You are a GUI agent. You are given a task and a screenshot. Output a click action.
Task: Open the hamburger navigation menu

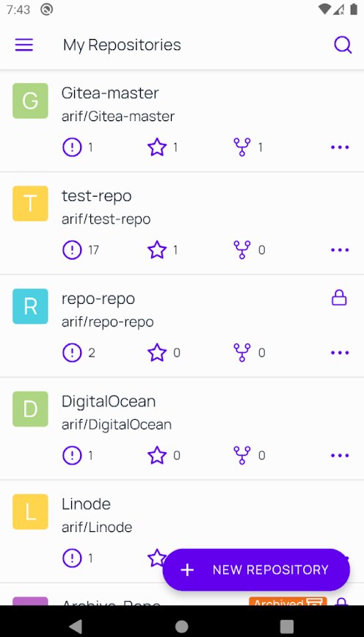24,45
